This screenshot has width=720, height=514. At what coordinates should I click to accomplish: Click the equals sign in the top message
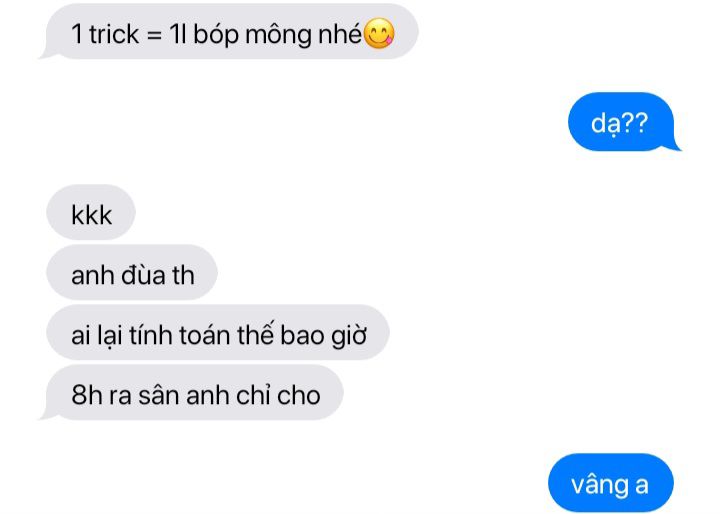(154, 35)
